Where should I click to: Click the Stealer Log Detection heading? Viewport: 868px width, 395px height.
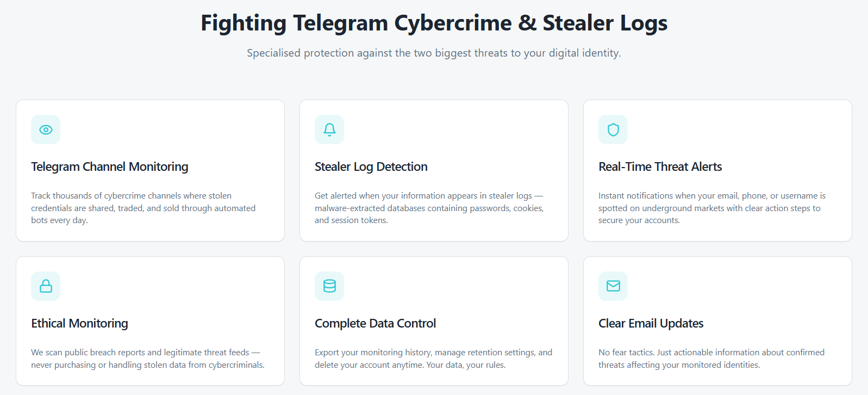point(371,166)
